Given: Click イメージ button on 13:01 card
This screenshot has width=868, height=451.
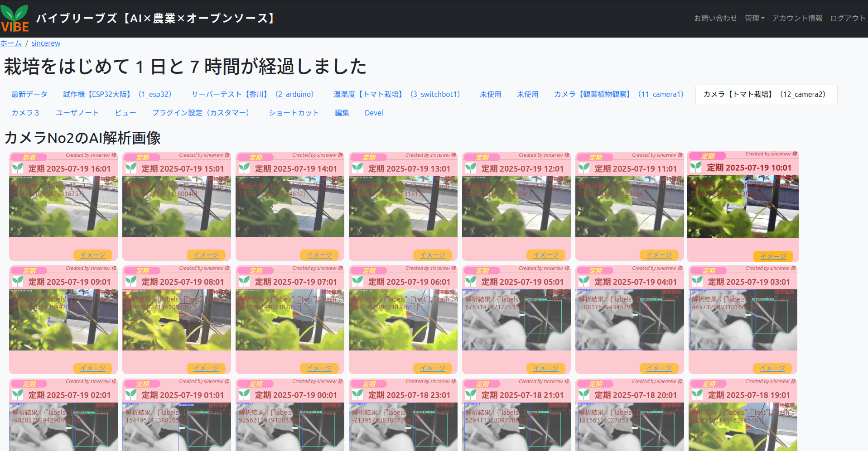Looking at the screenshot, I should (433, 255).
